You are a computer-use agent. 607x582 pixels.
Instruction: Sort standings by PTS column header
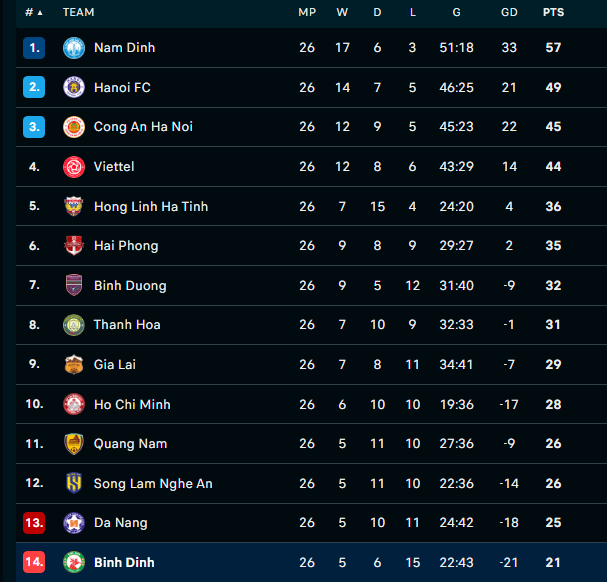553,12
